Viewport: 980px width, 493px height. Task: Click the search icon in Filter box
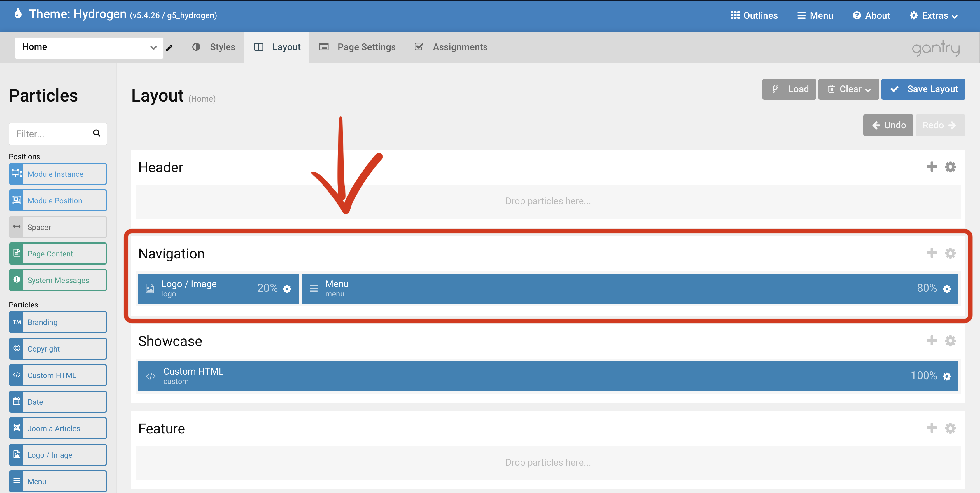coord(97,133)
